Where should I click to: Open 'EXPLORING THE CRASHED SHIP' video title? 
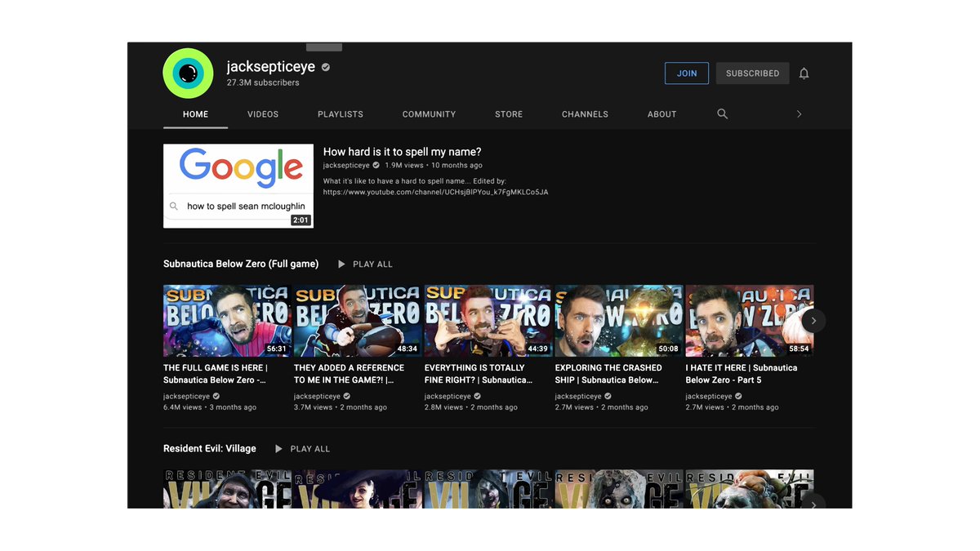click(x=608, y=374)
